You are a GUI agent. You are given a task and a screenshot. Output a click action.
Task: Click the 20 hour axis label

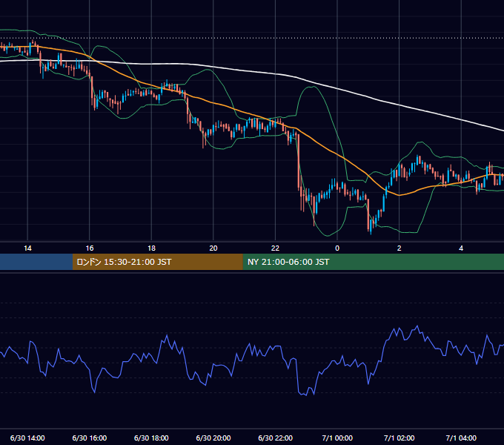tap(213, 248)
